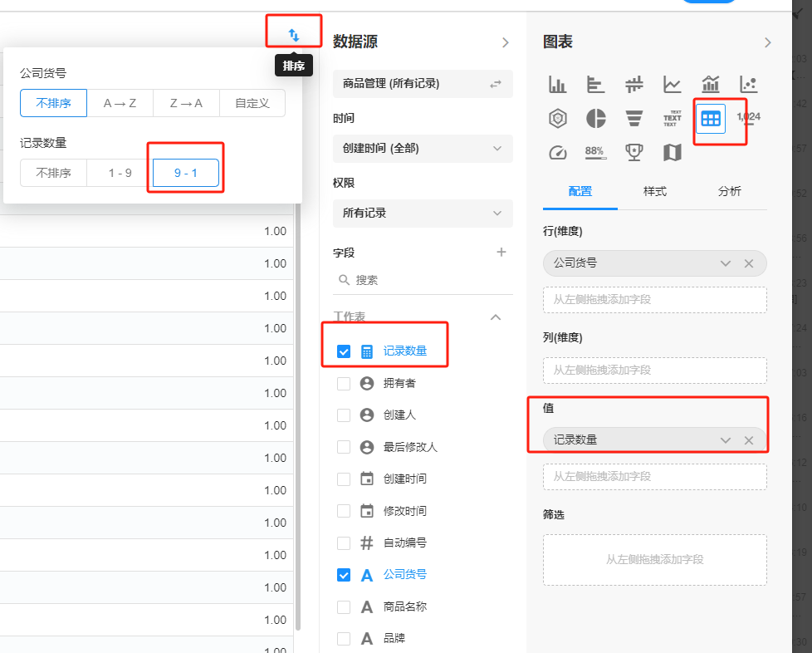Expand the 记录数量 value dropdown arrow
The height and width of the screenshot is (653, 812).
726,440
